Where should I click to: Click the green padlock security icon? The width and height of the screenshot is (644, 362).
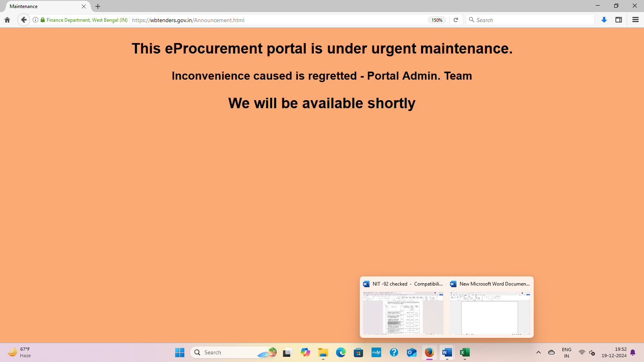(x=43, y=20)
